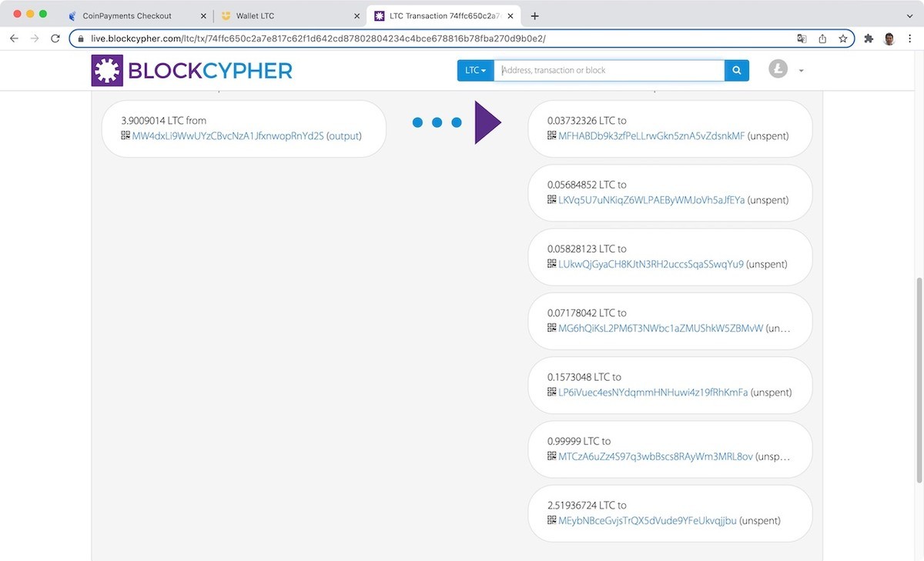This screenshot has height=561, width=924.
Task: Reload the page with the refresh icon
Action: point(55,38)
